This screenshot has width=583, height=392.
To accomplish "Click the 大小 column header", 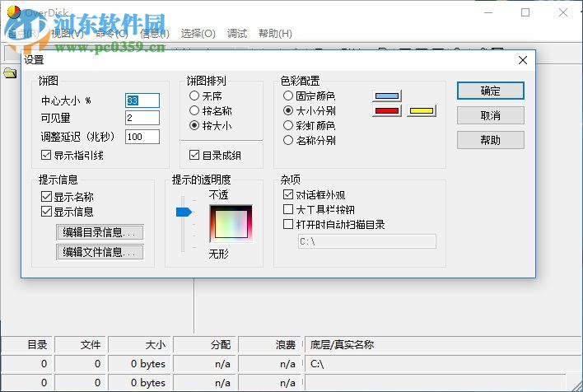I will tap(140, 345).
